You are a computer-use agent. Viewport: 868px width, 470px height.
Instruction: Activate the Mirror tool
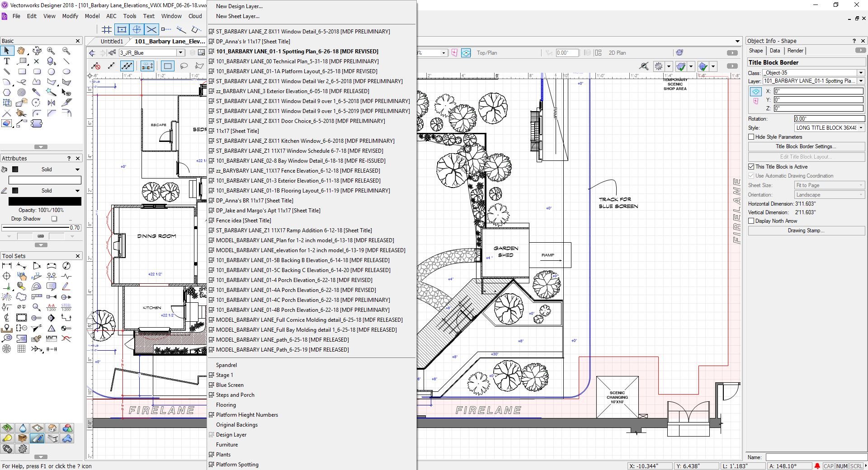[51, 102]
